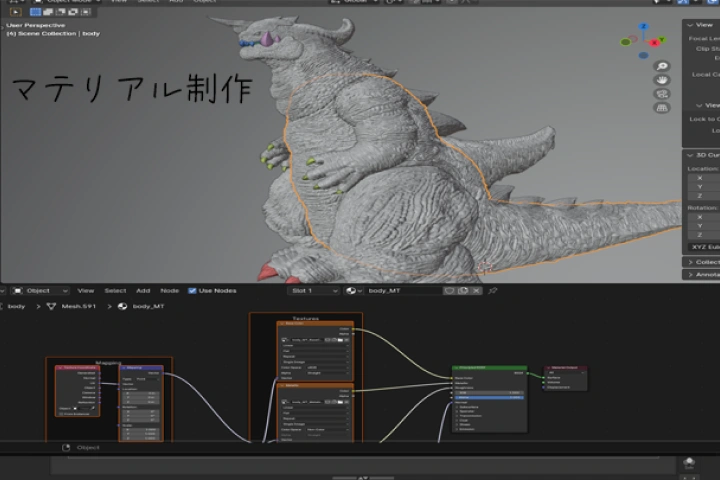Open the Node menu
720x480 pixels.
coord(169,291)
